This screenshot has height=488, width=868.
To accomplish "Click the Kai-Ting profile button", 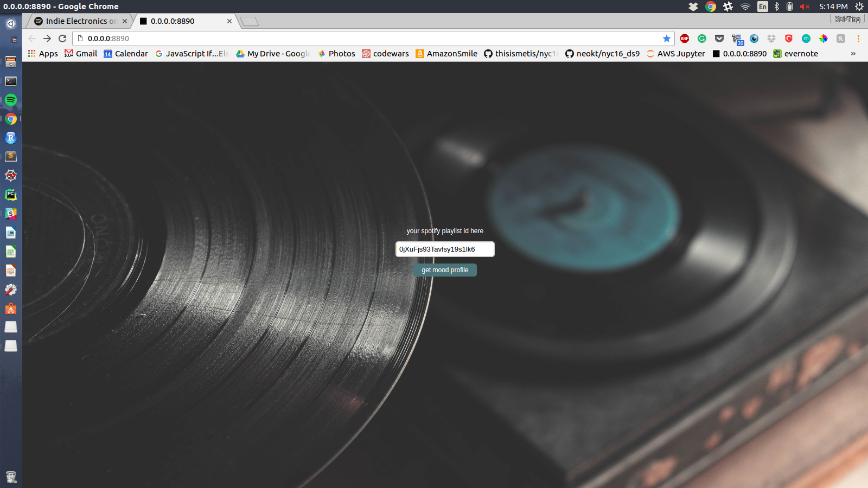I will click(x=847, y=20).
